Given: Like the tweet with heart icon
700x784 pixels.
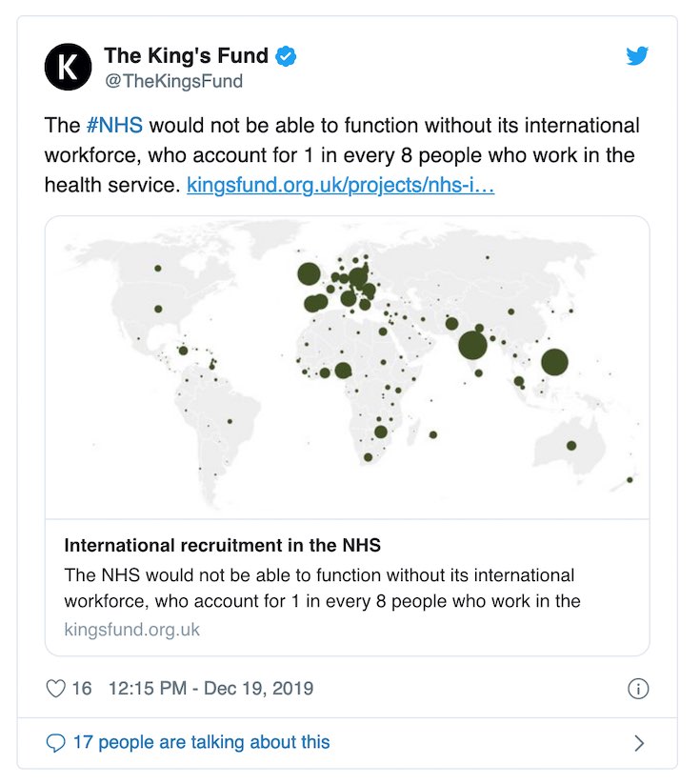Looking at the screenshot, I should coord(55,689).
